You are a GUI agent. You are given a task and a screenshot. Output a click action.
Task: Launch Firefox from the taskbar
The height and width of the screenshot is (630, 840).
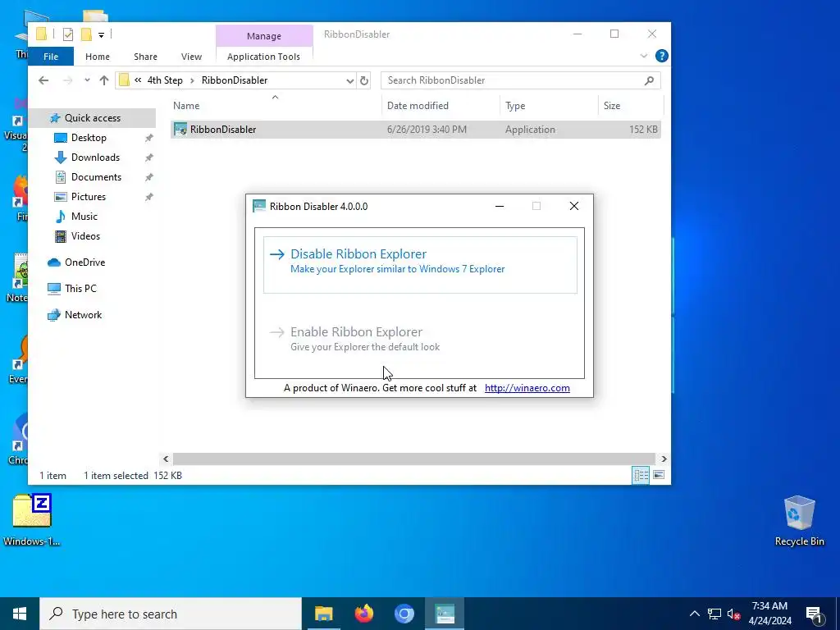tap(364, 614)
